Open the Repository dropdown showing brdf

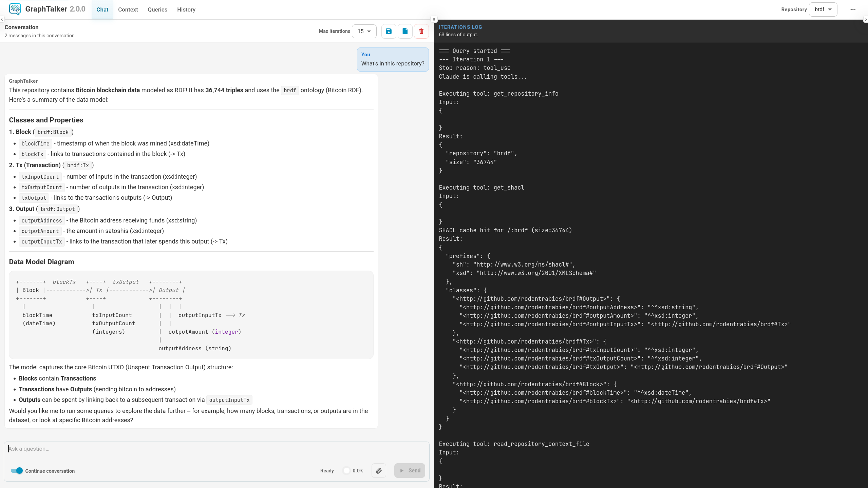(x=823, y=9)
